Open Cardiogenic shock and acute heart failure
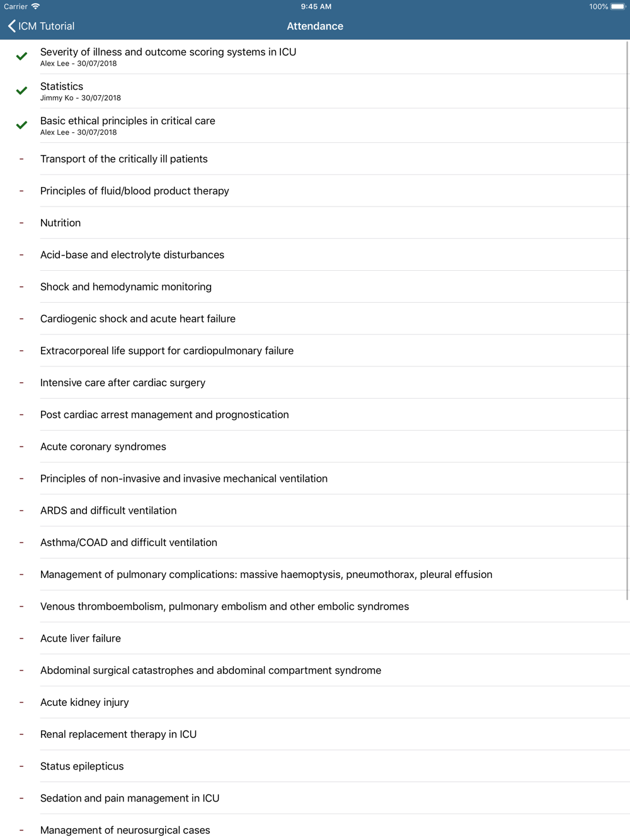Image resolution: width=630 pixels, height=840 pixels. [138, 319]
